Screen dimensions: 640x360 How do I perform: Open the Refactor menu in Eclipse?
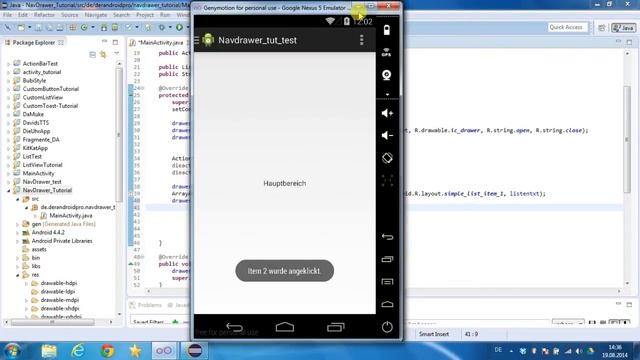coord(44,15)
